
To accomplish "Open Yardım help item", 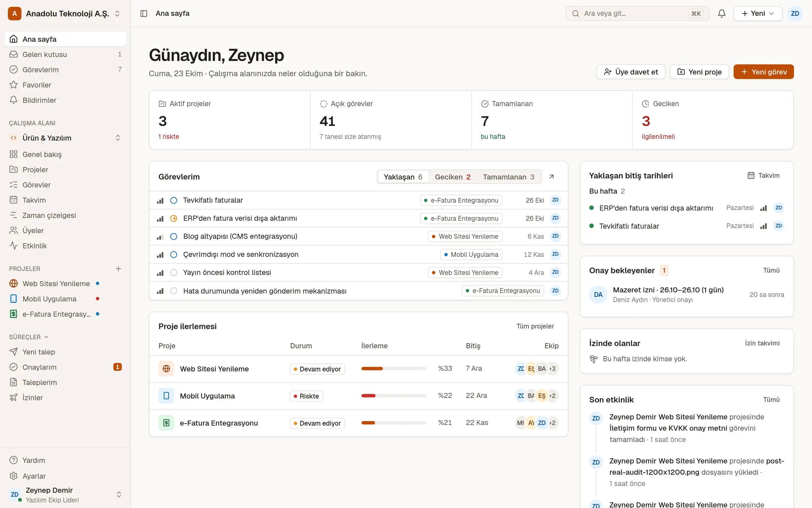I will coord(65,460).
